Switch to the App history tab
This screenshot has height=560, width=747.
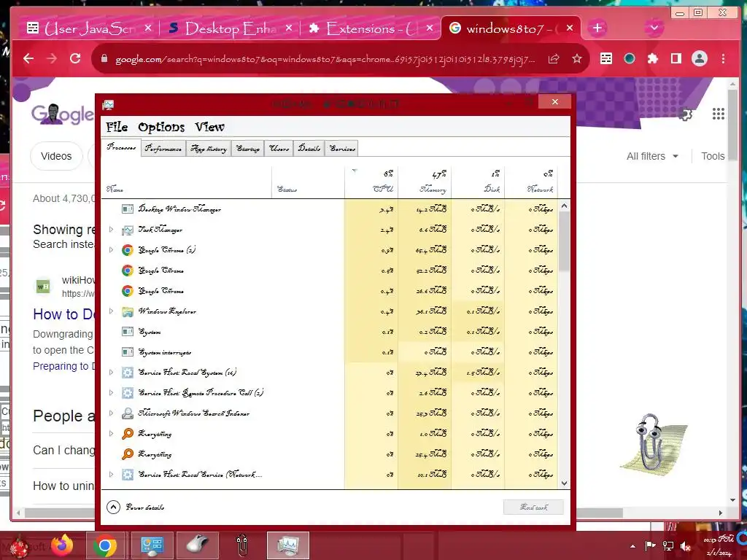pos(209,149)
